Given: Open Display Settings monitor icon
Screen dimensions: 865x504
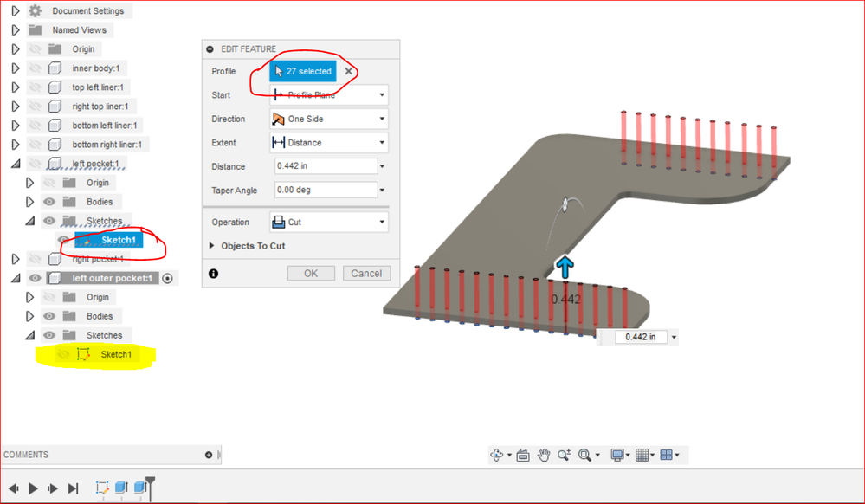Looking at the screenshot, I should (616, 455).
